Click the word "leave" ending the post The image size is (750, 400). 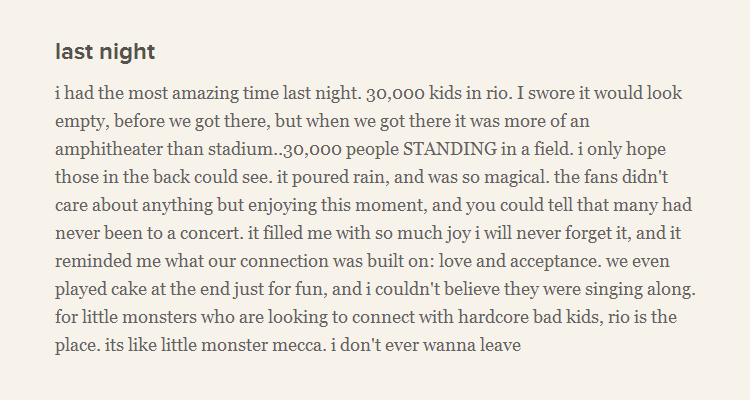499,352
